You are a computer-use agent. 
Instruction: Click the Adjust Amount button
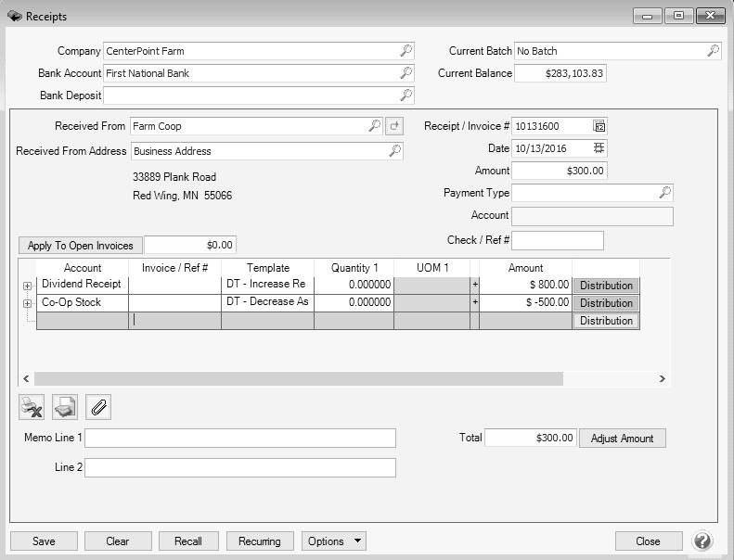coord(623,439)
